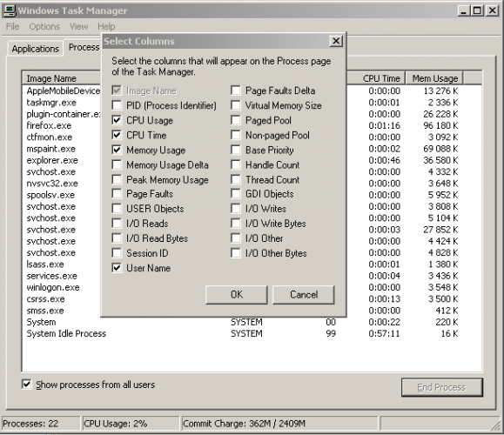Click the End Process button
Screen dimensions: 504x435
pyautogui.click(x=441, y=387)
